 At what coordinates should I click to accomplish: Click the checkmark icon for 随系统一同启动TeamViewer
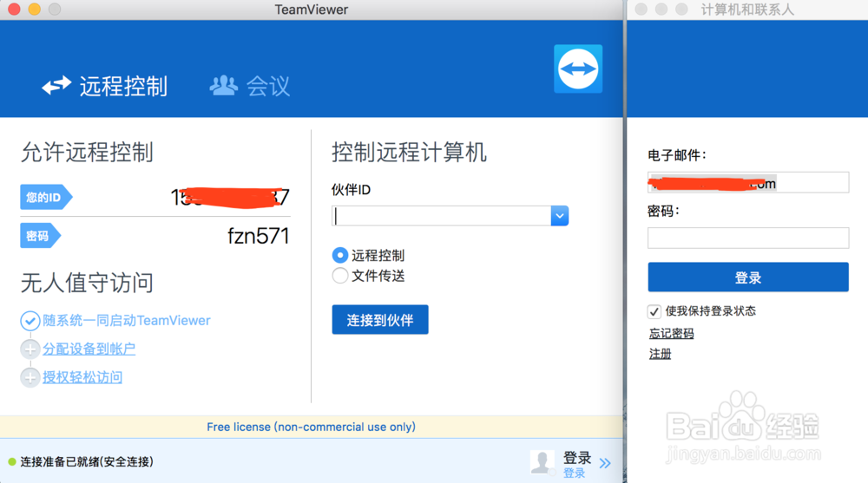[x=30, y=321]
